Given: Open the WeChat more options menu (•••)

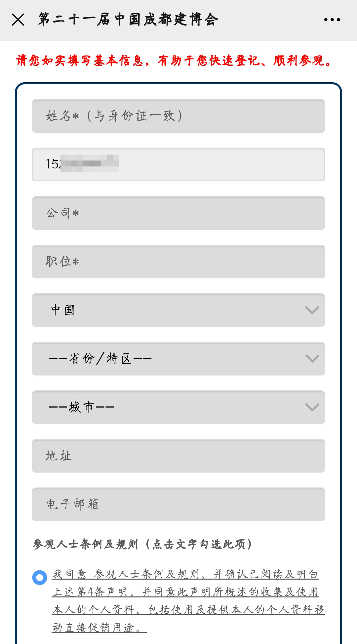Looking at the screenshot, I should 332,19.
